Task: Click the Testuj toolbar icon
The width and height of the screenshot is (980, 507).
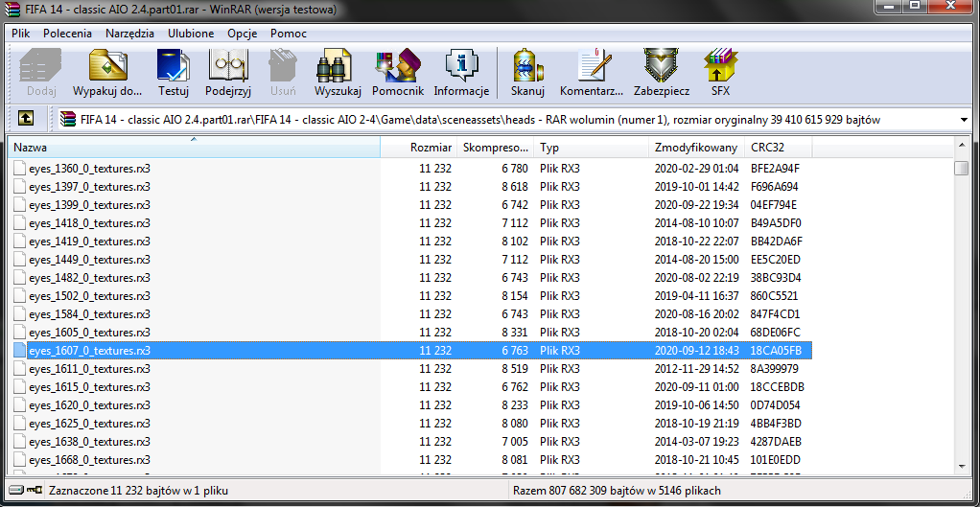Action: point(174,65)
